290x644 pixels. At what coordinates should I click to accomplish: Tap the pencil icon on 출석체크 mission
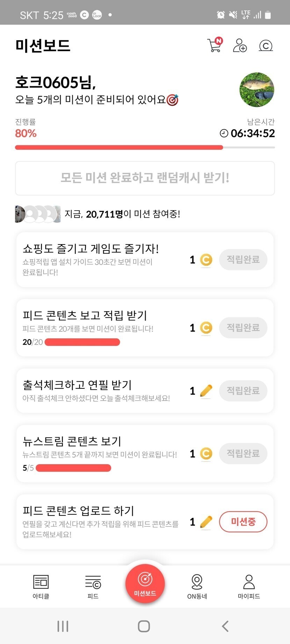pos(206,391)
